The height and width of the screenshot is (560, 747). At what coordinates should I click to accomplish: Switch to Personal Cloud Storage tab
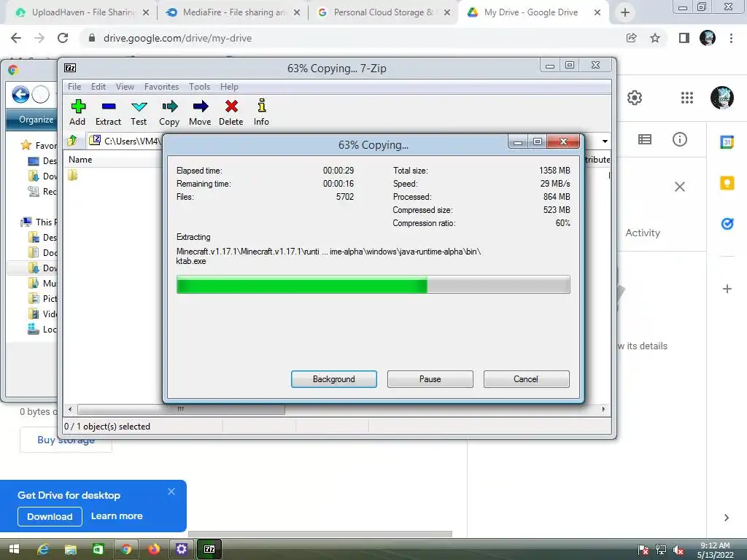384,12
